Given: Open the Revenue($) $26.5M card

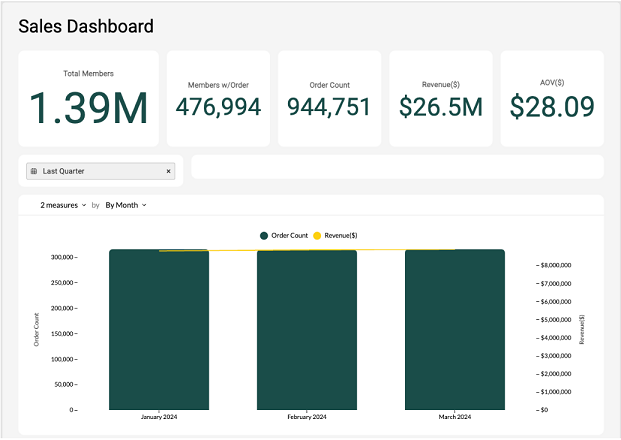Looking at the screenshot, I should coord(441,99).
